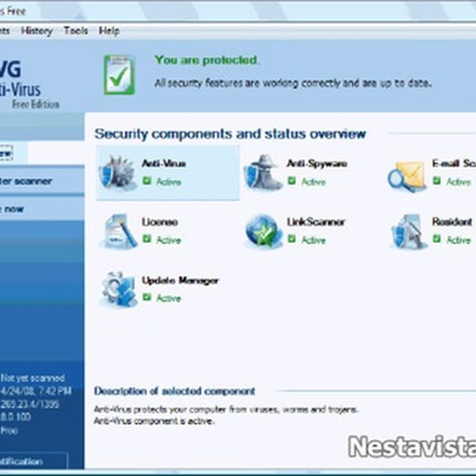Click the License component label

point(159,222)
